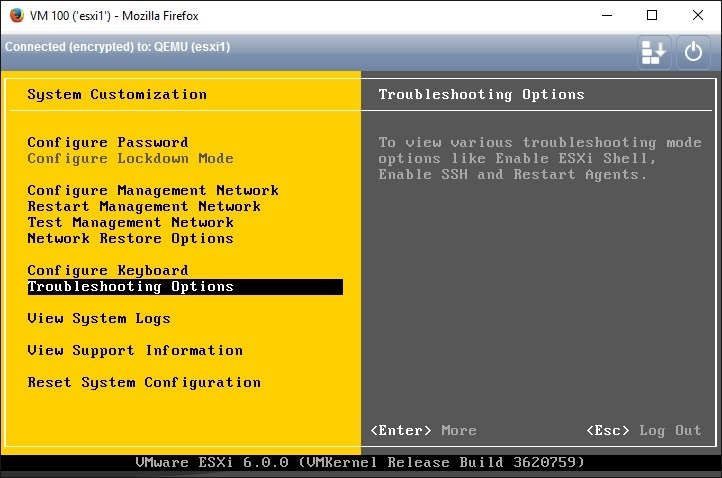Click the Firefox logo in title bar
The height and width of the screenshot is (478, 722).
[x=17, y=15]
